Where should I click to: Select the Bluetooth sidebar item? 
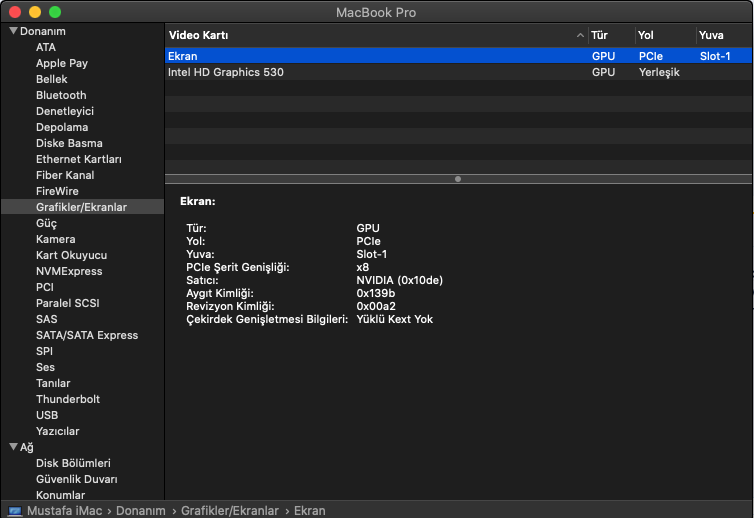[61, 95]
